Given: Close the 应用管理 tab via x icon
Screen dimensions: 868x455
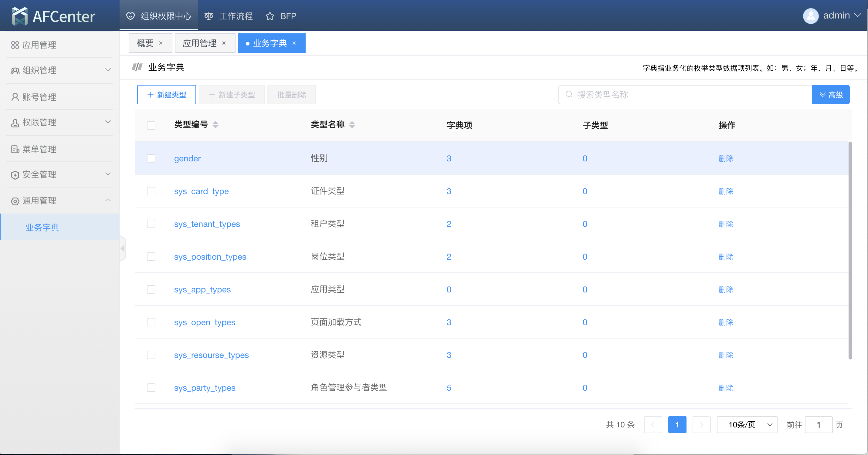Looking at the screenshot, I should click(x=224, y=43).
